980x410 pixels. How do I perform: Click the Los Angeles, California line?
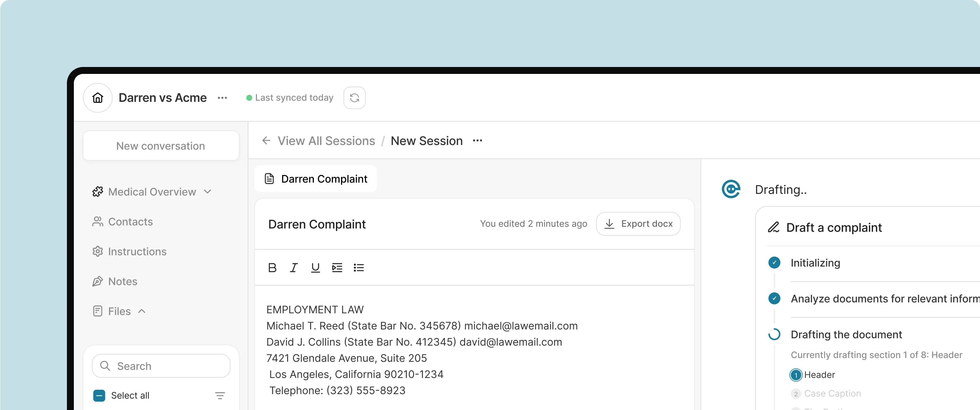356,374
